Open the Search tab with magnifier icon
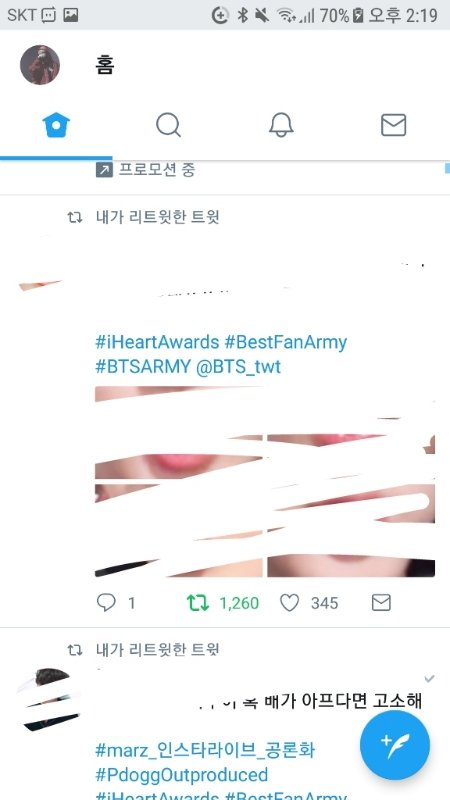Viewport: 450px width, 800px height. tap(168, 125)
